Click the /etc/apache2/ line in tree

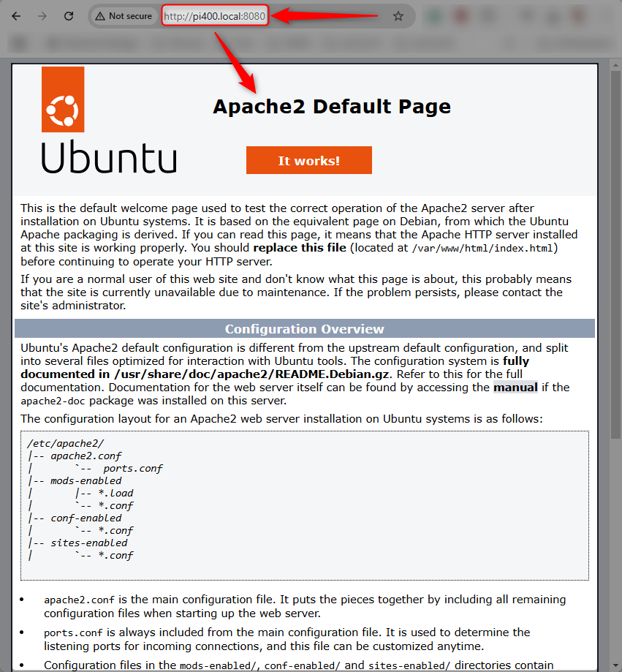(x=65, y=444)
